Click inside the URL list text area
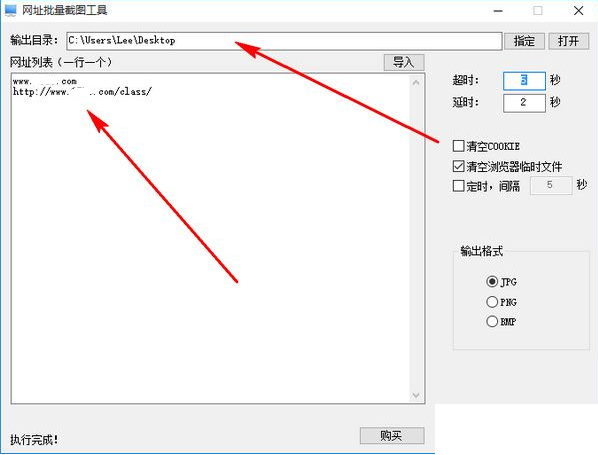 coord(211,238)
